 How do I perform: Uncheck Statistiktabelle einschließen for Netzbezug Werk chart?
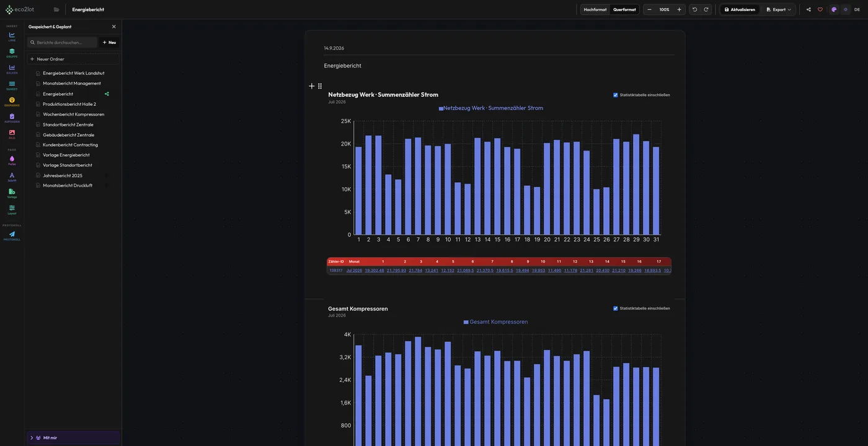pyautogui.click(x=616, y=95)
